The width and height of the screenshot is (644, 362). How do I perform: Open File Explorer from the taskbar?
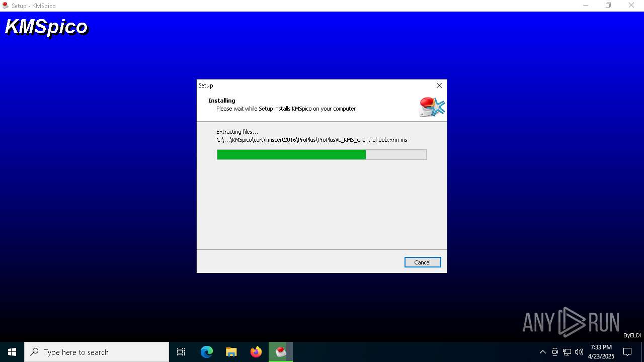pos(231,352)
